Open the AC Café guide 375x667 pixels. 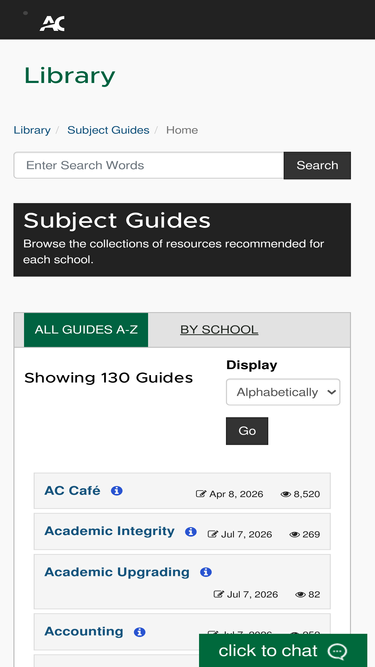72,490
